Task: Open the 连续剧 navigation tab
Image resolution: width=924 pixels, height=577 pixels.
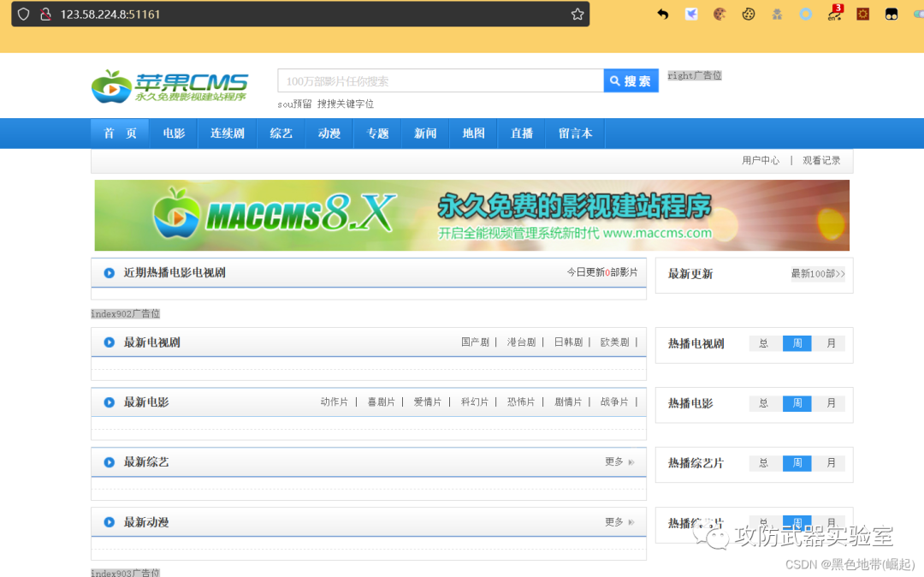Action: pos(228,134)
